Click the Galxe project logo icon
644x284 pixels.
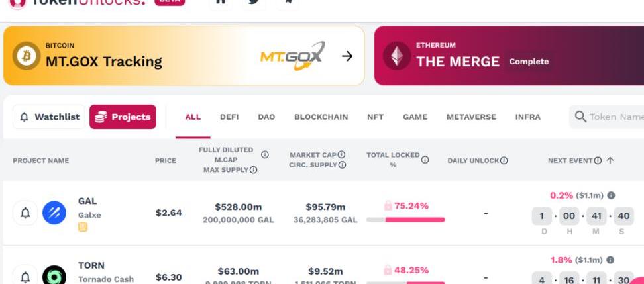54,213
